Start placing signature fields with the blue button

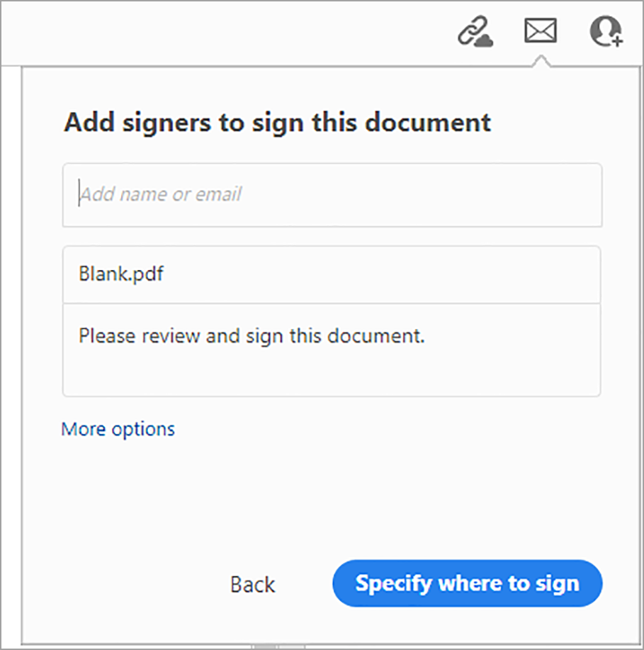pos(466,583)
